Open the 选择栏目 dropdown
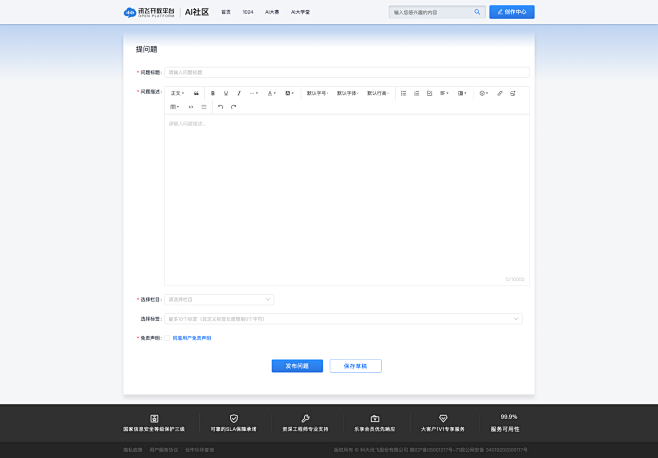The height and width of the screenshot is (458, 658). click(x=219, y=299)
